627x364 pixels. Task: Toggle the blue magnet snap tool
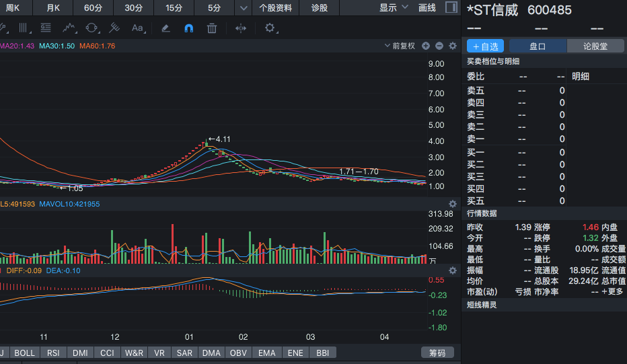189,28
